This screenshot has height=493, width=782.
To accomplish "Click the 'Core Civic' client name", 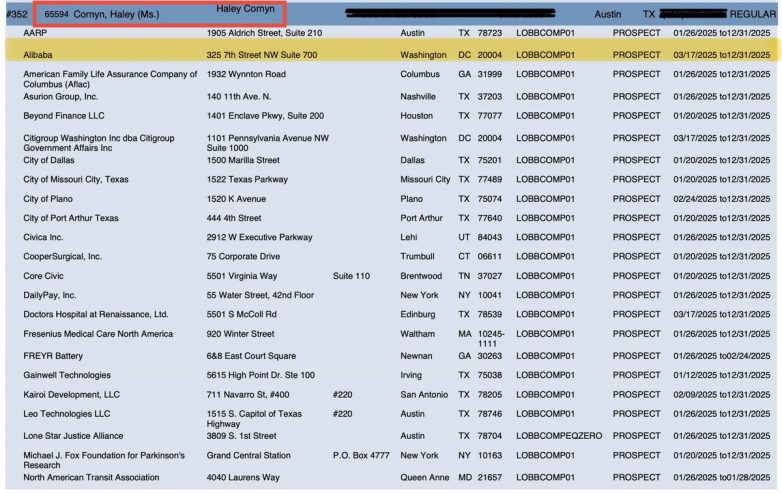I will point(43,276).
